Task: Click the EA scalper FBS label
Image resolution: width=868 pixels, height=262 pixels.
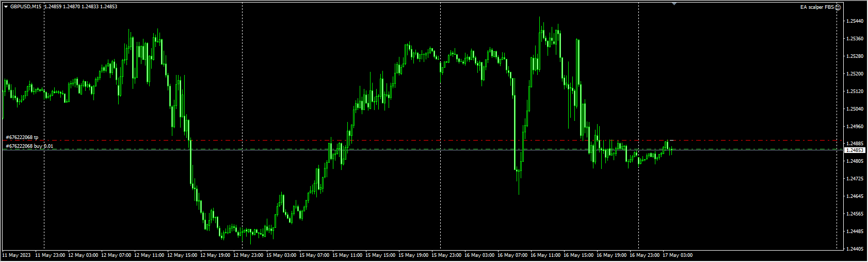Action: 817,7
